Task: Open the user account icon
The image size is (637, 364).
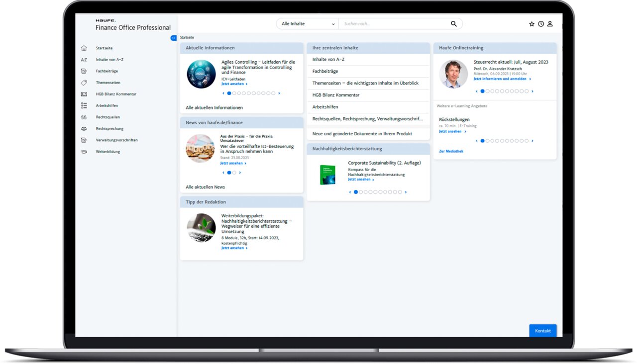Action: pos(550,24)
